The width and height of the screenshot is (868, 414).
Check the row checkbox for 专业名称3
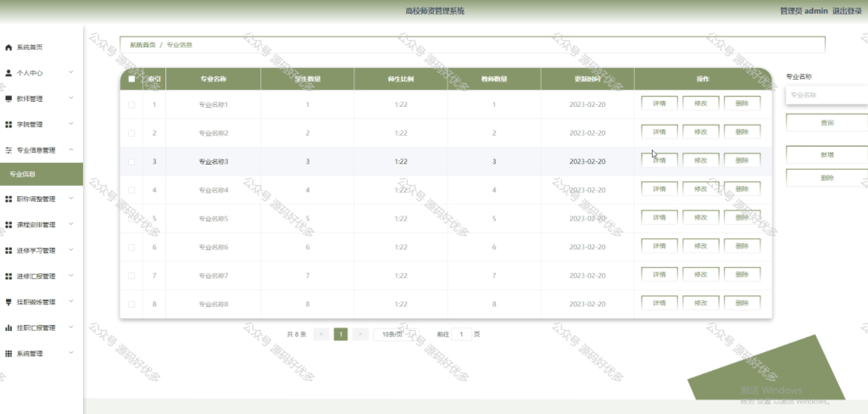[131, 162]
